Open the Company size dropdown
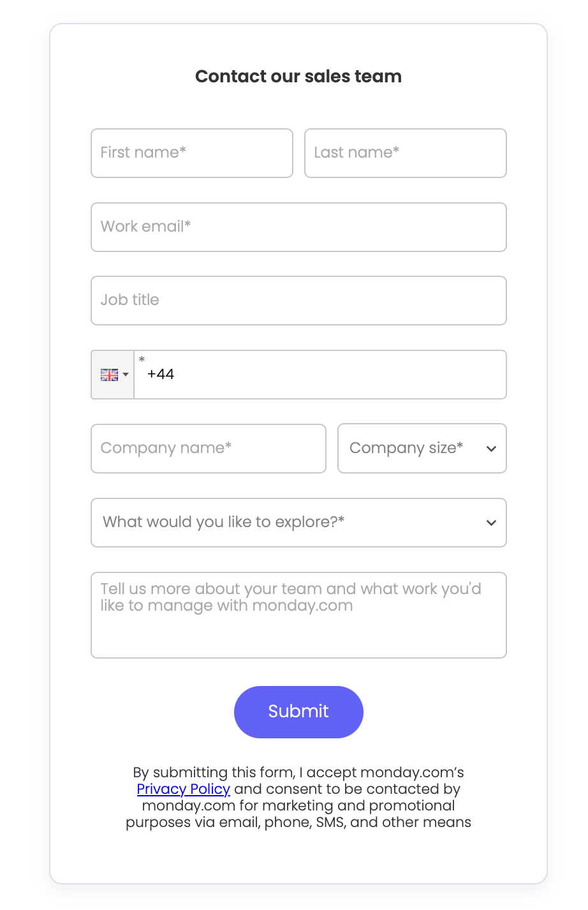The height and width of the screenshot is (910, 588). [x=422, y=449]
